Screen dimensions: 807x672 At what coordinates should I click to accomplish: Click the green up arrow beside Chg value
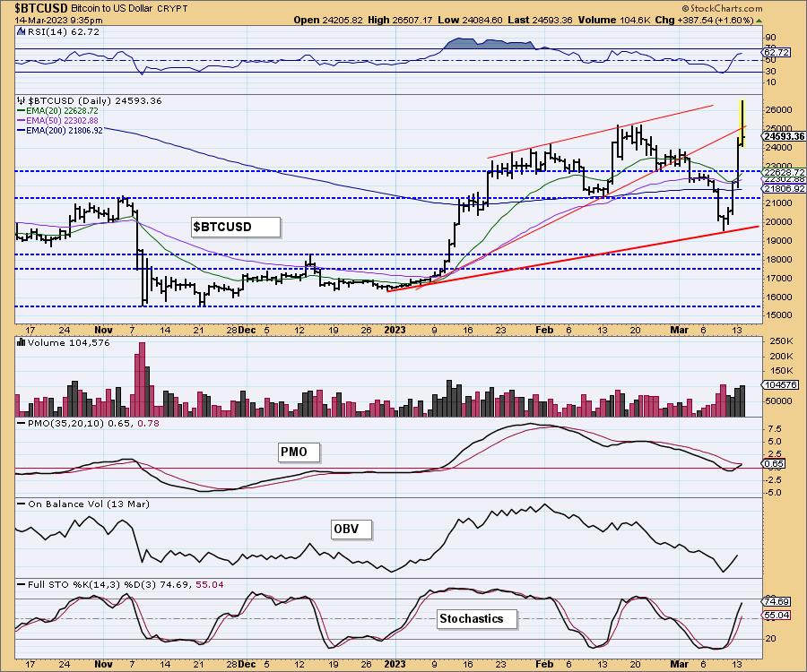tap(759, 21)
